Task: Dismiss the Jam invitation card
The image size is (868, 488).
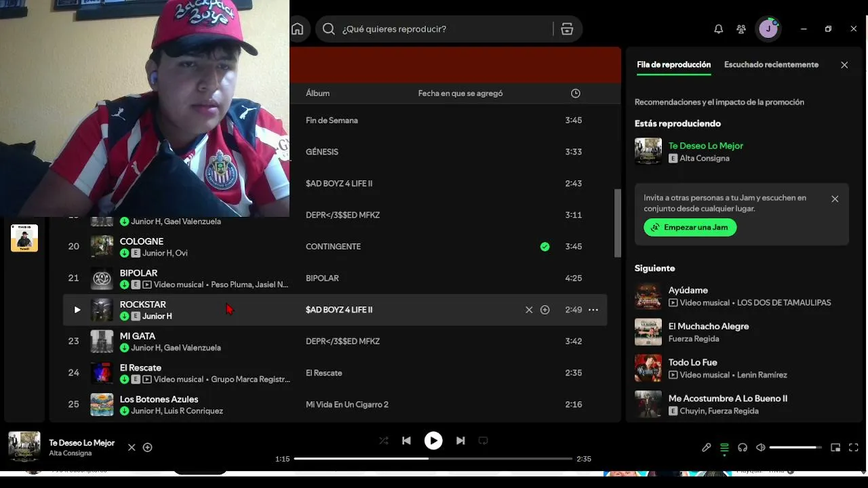Action: [835, 199]
